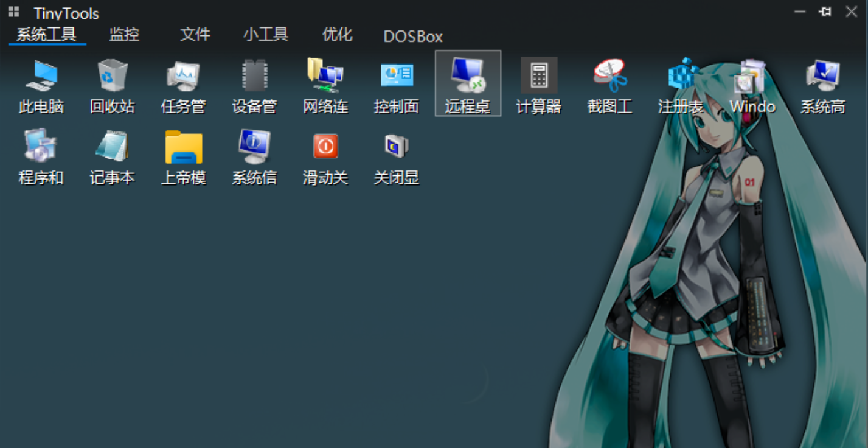Launch Task Manager (任务管)
This screenshot has width=868, height=448.
tap(184, 85)
